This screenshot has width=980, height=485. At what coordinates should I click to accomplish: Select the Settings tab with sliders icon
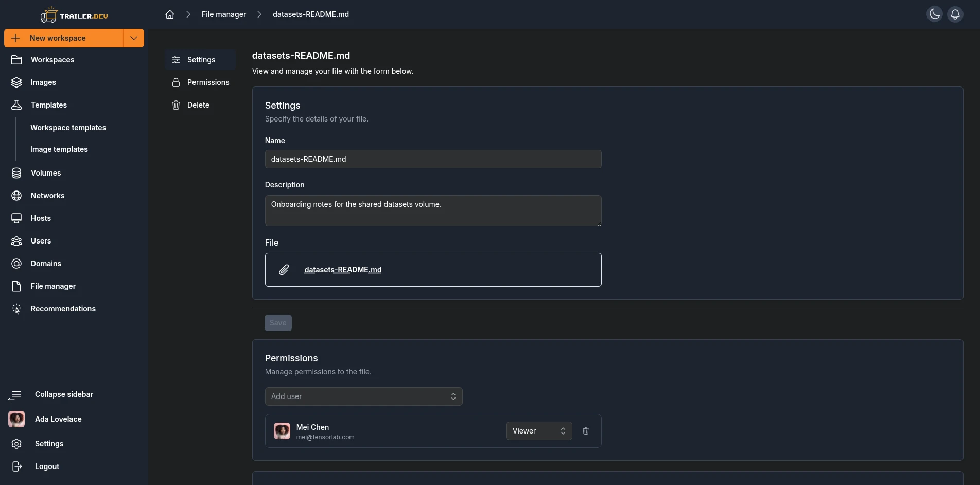[x=201, y=60]
